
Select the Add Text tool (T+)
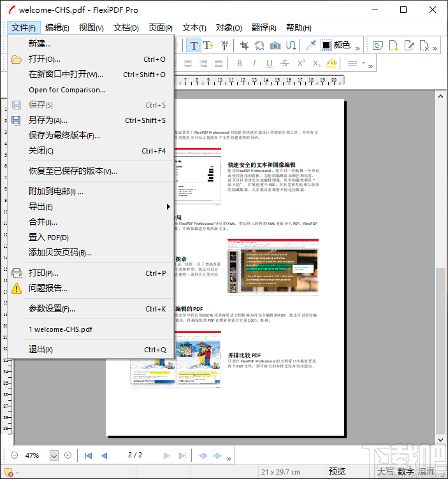208,45
